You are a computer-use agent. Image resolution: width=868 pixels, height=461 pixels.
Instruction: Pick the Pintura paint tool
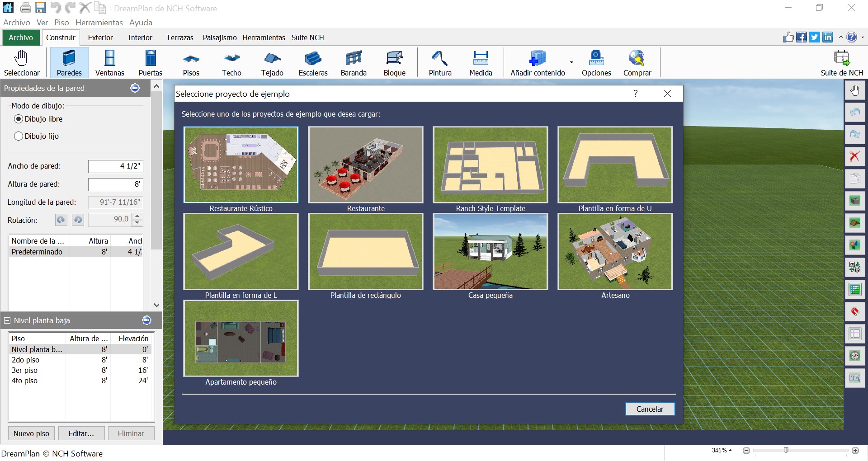(x=440, y=63)
